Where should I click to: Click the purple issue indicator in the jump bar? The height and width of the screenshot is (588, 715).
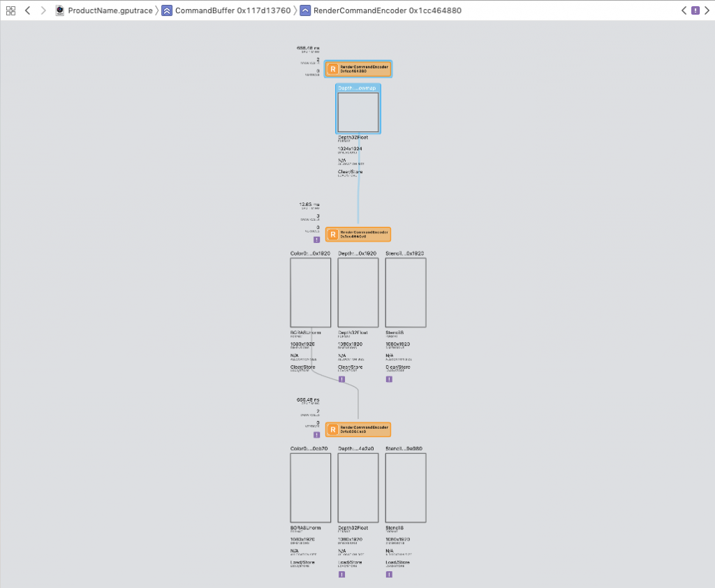click(695, 10)
